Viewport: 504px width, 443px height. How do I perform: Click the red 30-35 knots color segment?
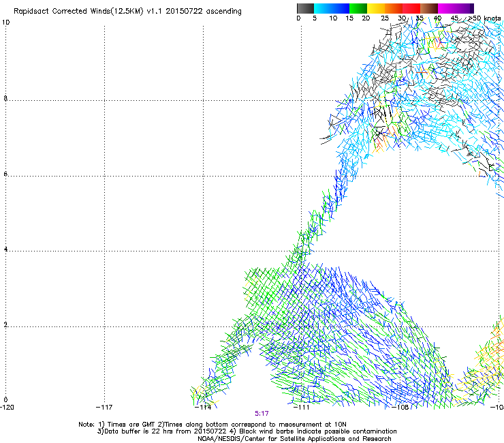click(x=411, y=8)
